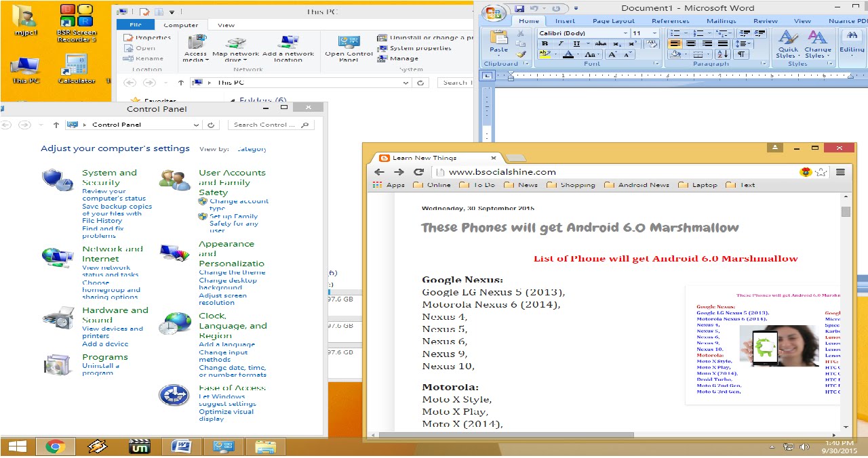
Task: Apply text highlight color in Word
Action: 545,54
